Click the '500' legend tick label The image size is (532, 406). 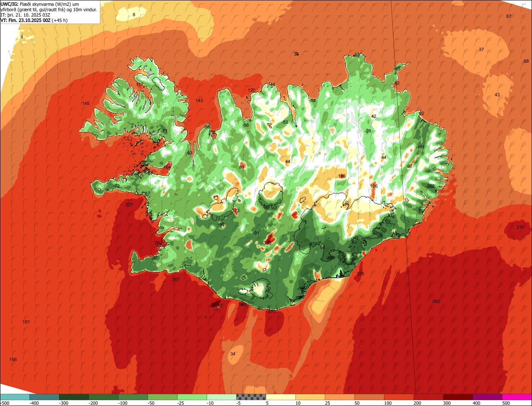(506, 403)
